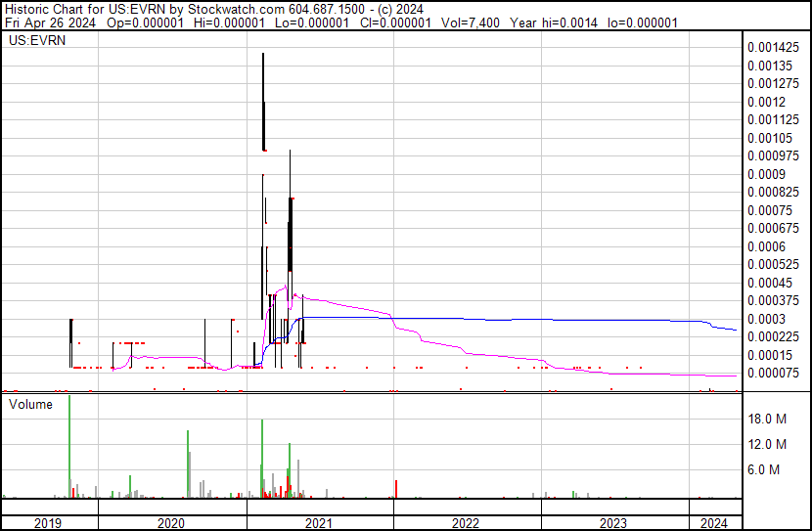
Task: Click the tallest green volume bar in 2019
Action: coord(69,446)
